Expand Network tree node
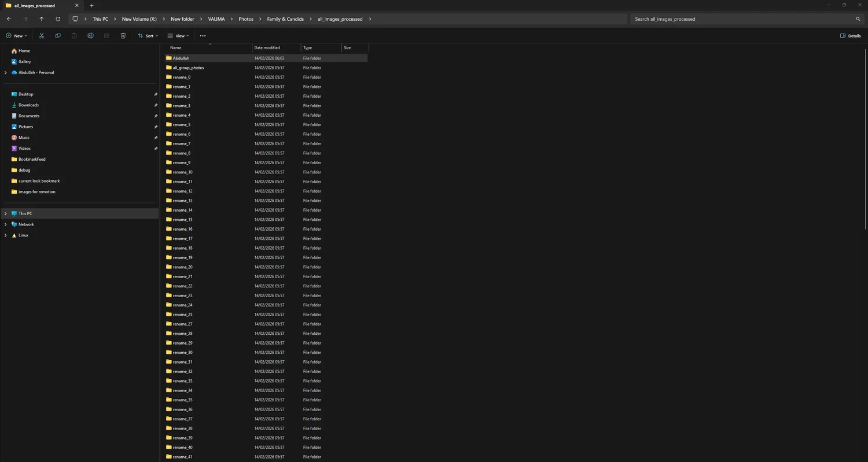The width and height of the screenshot is (868, 462). click(6, 224)
